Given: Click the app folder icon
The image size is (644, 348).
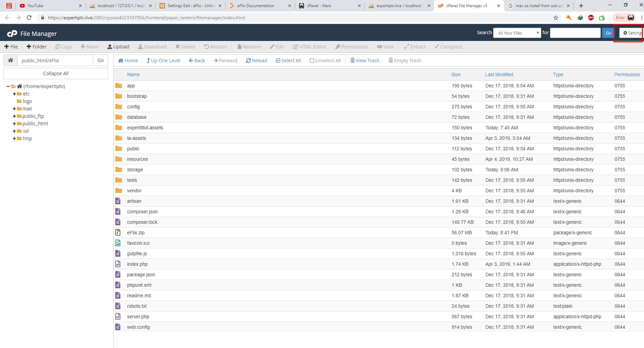Looking at the screenshot, I should click(x=118, y=86).
